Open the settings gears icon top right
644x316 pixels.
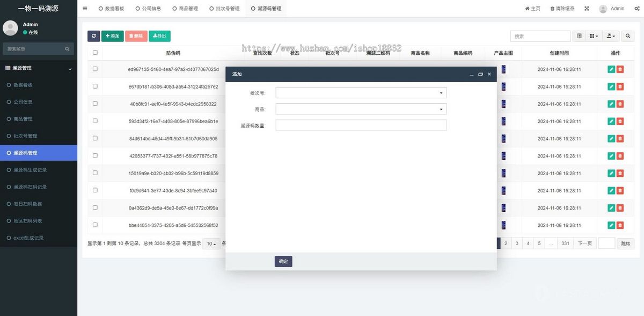point(637,9)
